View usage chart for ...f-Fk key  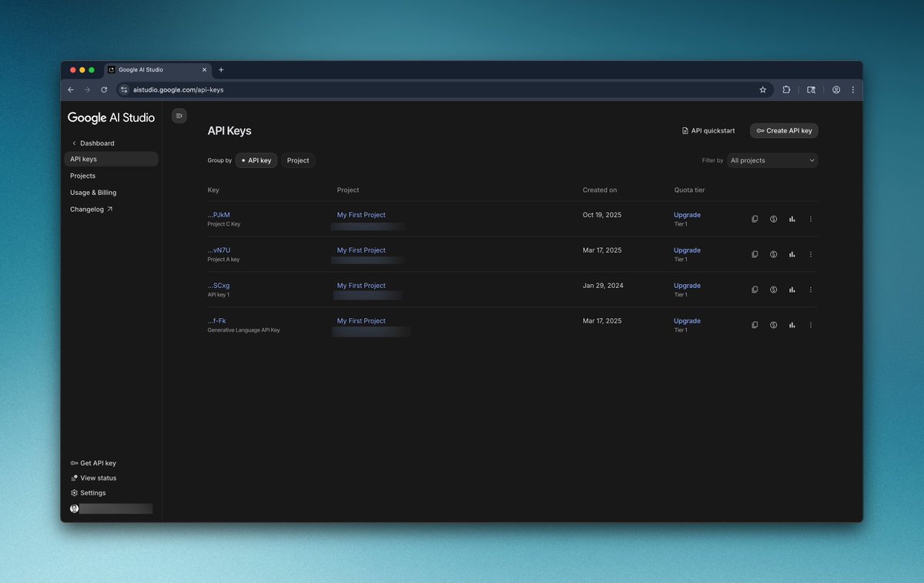point(792,325)
